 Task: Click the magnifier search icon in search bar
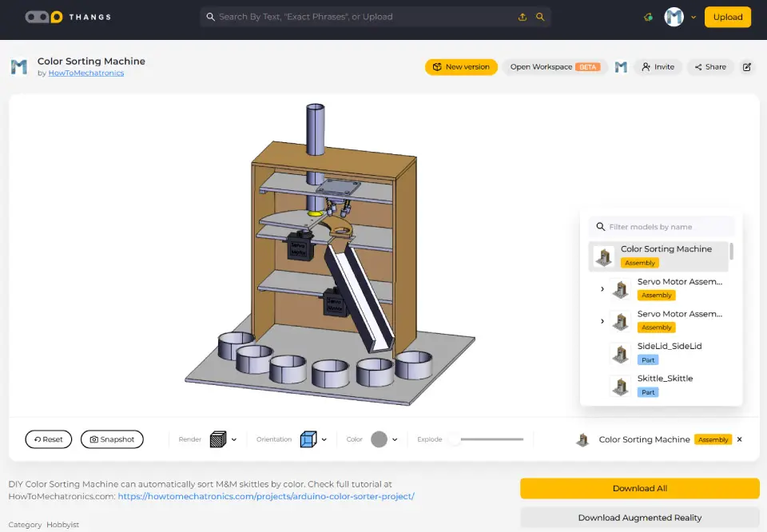click(540, 17)
